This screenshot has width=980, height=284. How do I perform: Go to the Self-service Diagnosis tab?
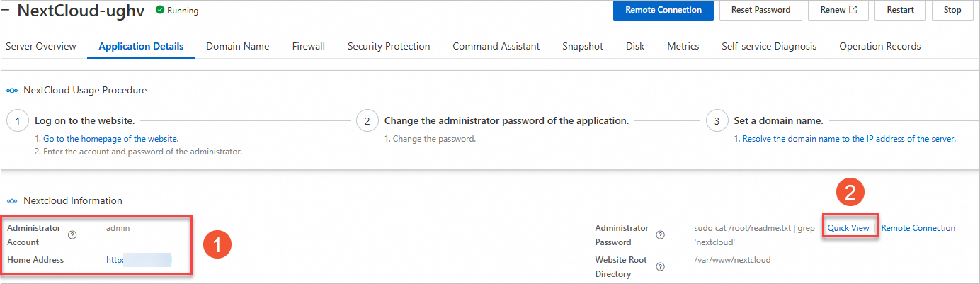pos(769,46)
